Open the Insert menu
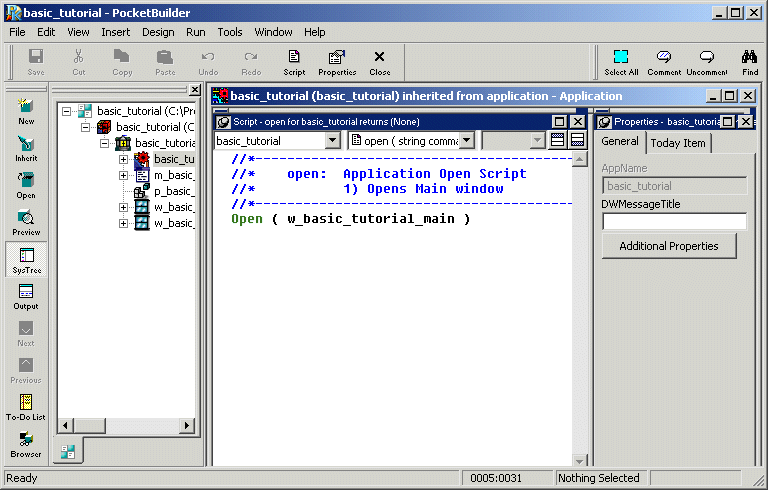Image resolution: width=768 pixels, height=490 pixels. [116, 32]
